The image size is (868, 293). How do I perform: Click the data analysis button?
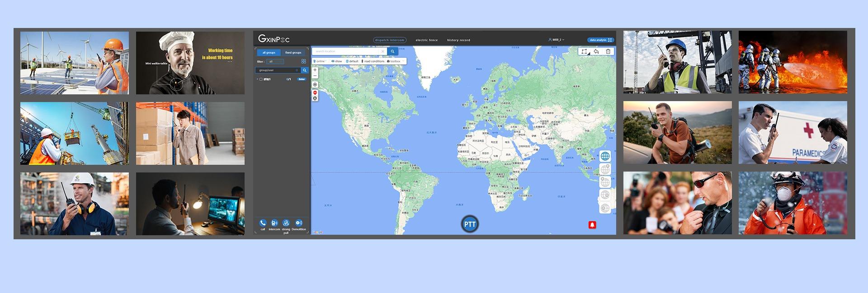pos(600,40)
